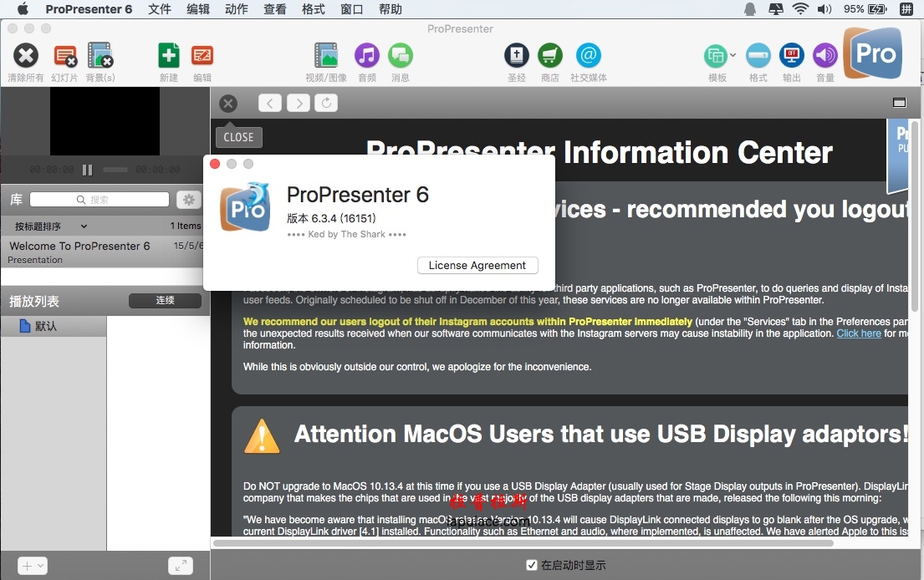
Task: Open the 视频/图像 media bin icon
Action: click(326, 56)
